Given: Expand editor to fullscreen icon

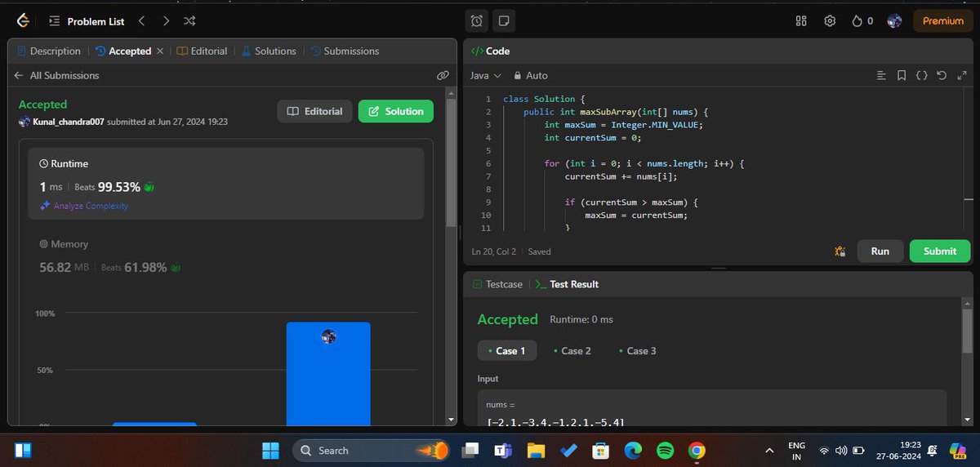Looking at the screenshot, I should pos(960,75).
